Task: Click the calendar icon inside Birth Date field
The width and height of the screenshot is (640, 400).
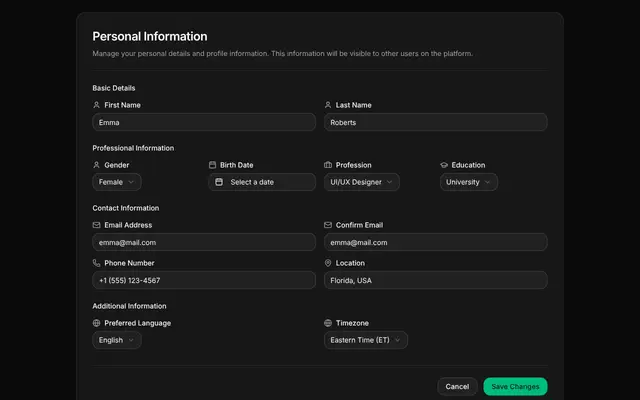Action: pos(219,182)
